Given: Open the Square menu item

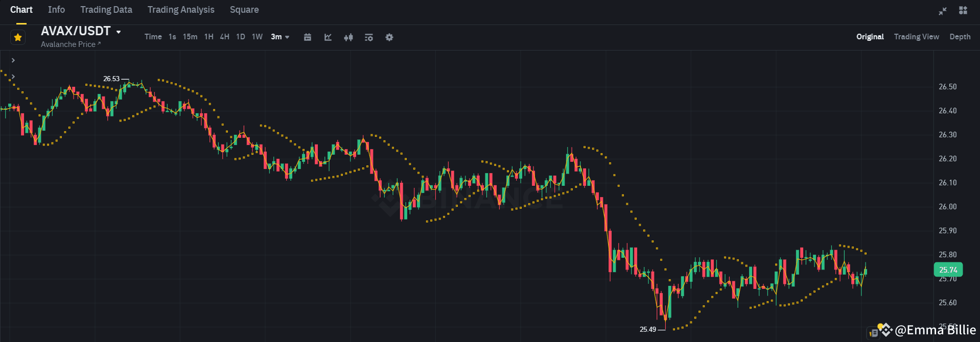Looking at the screenshot, I should [244, 9].
